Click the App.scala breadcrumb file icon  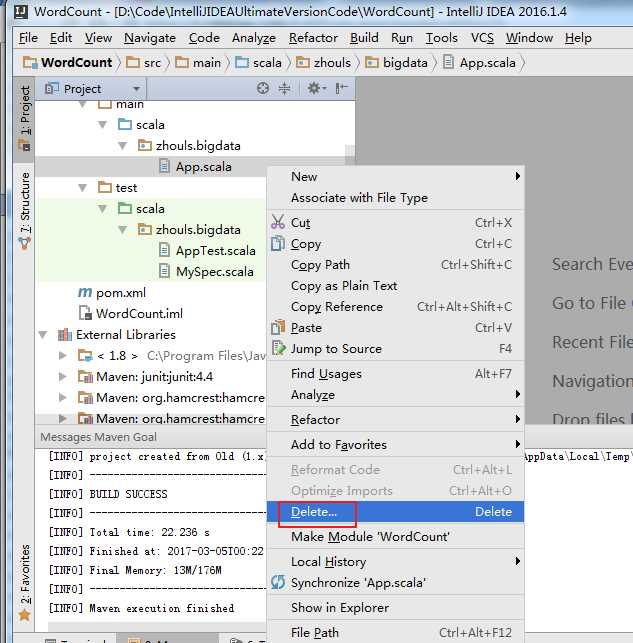(x=449, y=62)
